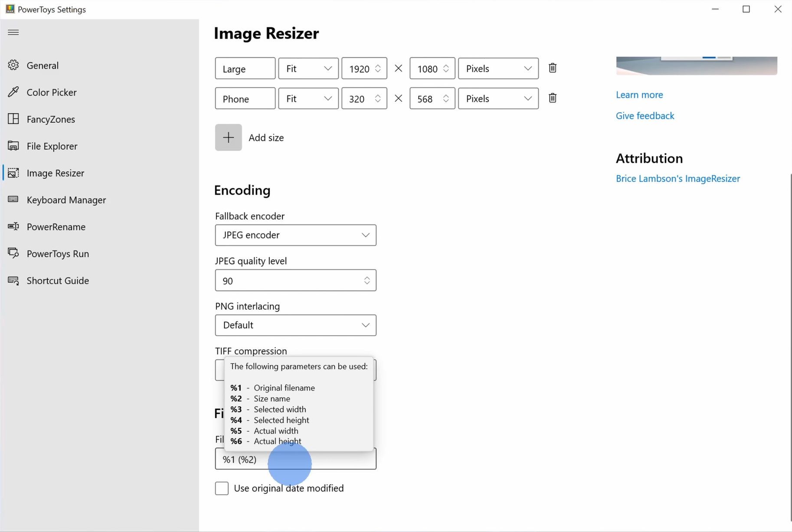Click the File Explorer icon
Image resolution: width=792 pixels, height=532 pixels.
(13, 146)
